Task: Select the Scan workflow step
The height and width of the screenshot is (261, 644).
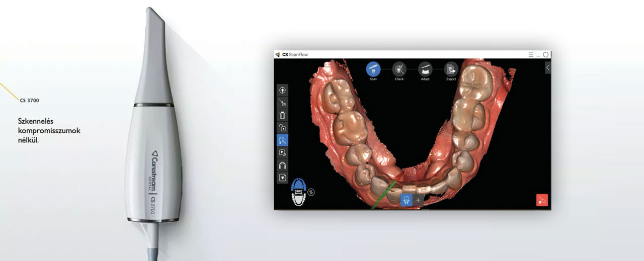Action: [373, 68]
